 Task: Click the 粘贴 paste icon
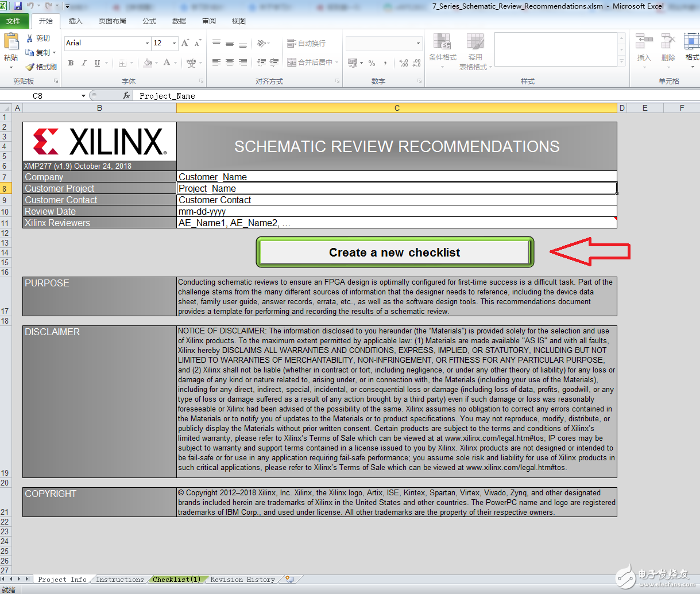(x=11, y=42)
